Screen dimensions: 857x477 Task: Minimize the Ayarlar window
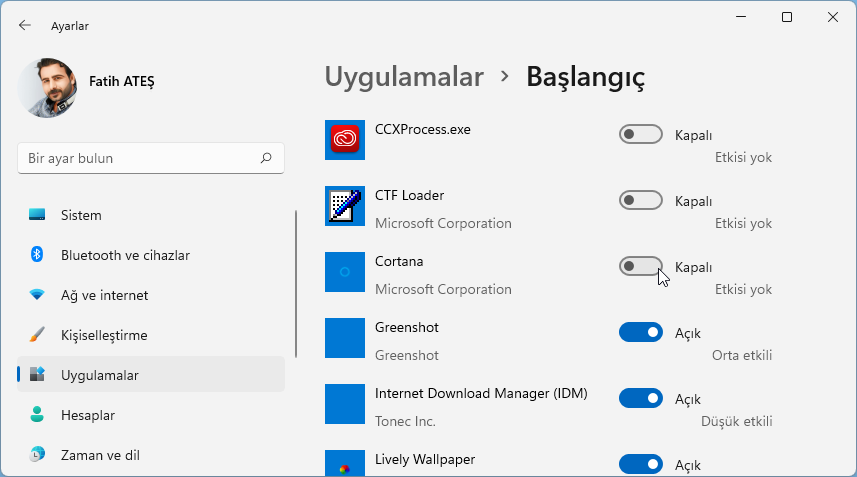(x=741, y=17)
